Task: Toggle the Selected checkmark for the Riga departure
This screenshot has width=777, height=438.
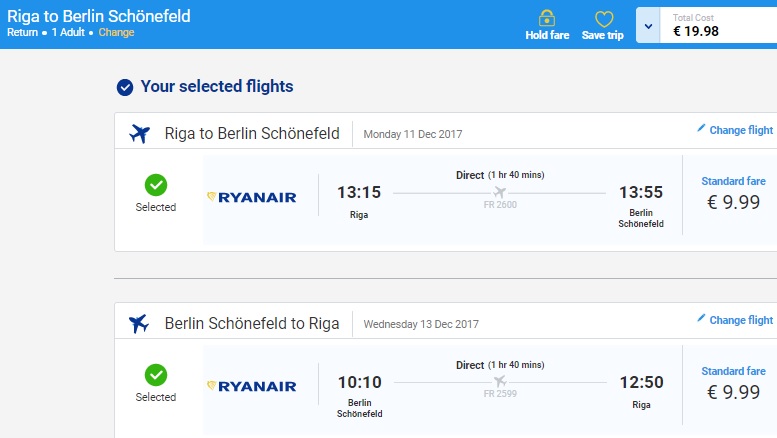Action: tap(156, 185)
